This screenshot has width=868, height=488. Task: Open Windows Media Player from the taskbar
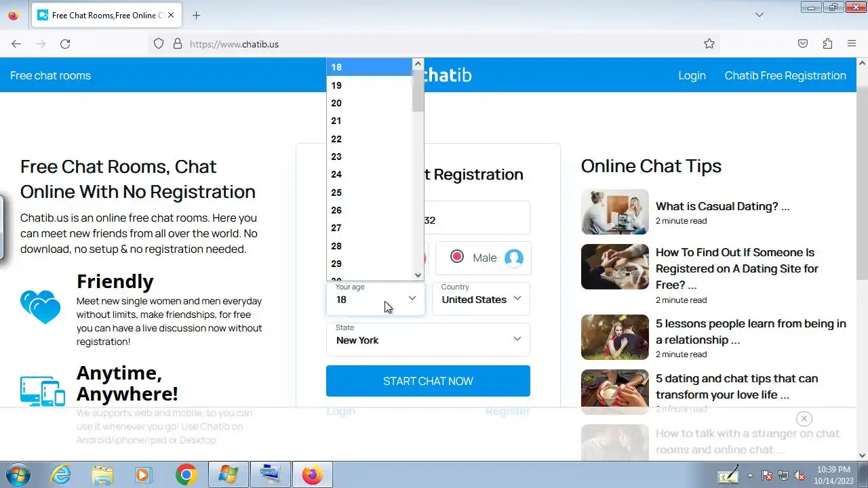(x=144, y=474)
